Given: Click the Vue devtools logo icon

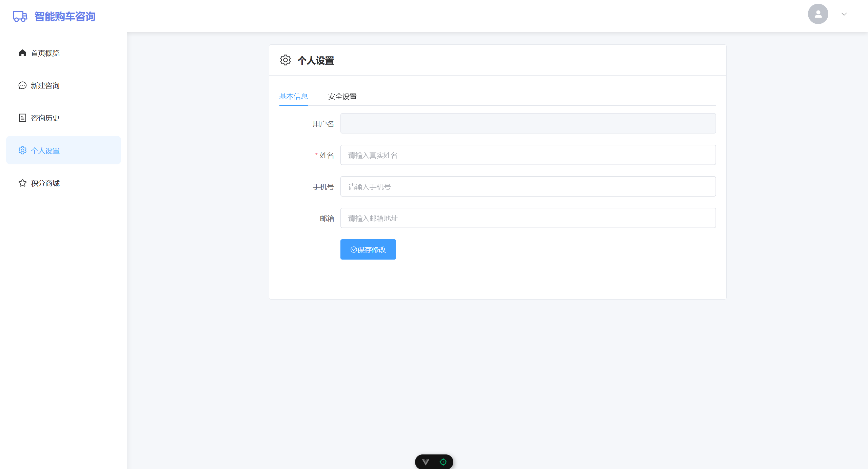Looking at the screenshot, I should coord(426,462).
